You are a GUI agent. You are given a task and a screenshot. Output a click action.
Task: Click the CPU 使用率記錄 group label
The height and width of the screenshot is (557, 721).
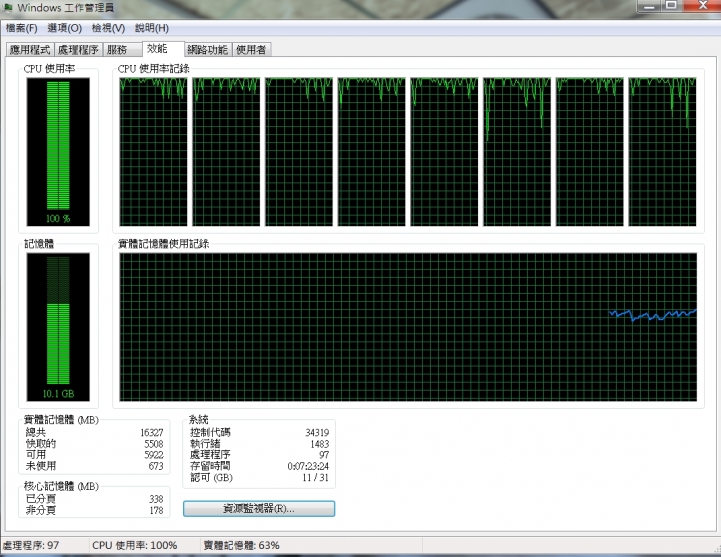coord(154,69)
